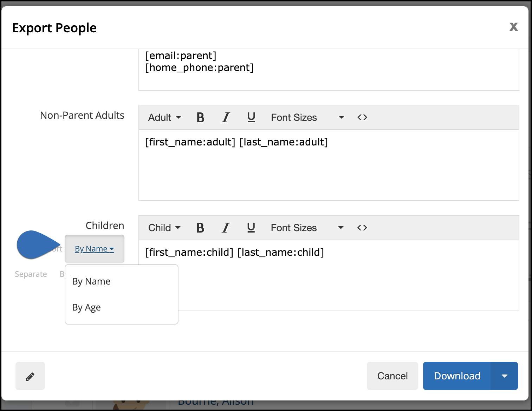532x411 pixels.
Task: Toggle bold formatting in Non-Parent Adults editor
Action: (200, 117)
